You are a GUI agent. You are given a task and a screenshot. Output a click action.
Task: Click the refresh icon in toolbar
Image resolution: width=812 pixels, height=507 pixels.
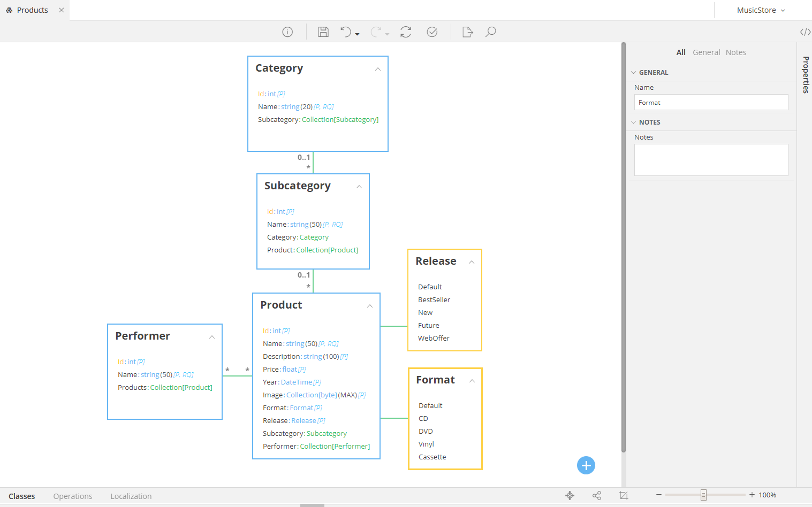[x=406, y=32]
